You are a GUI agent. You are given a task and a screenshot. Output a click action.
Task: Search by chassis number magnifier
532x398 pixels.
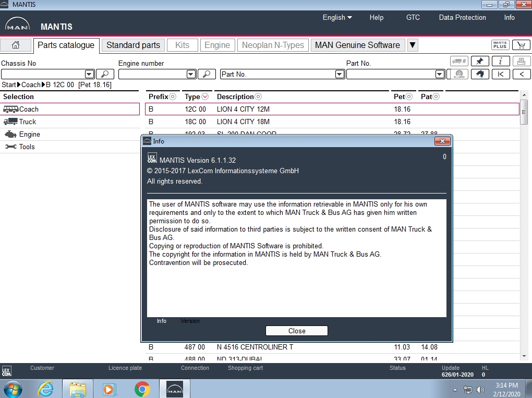point(105,74)
